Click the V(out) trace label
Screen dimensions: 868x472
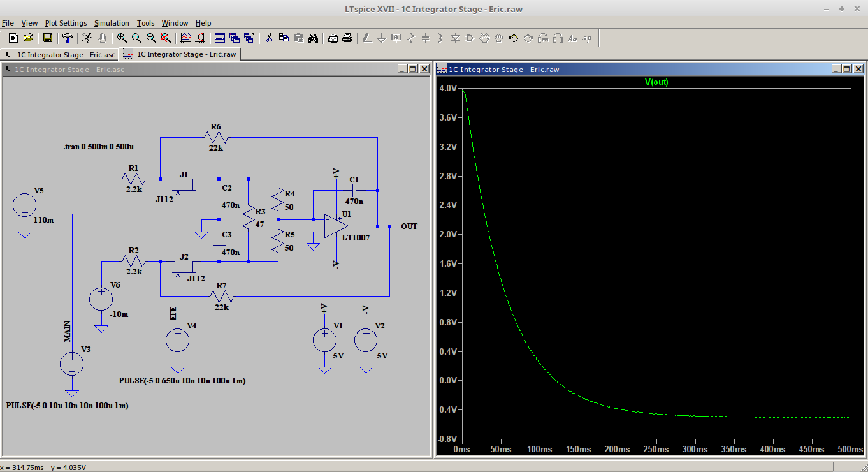(656, 82)
